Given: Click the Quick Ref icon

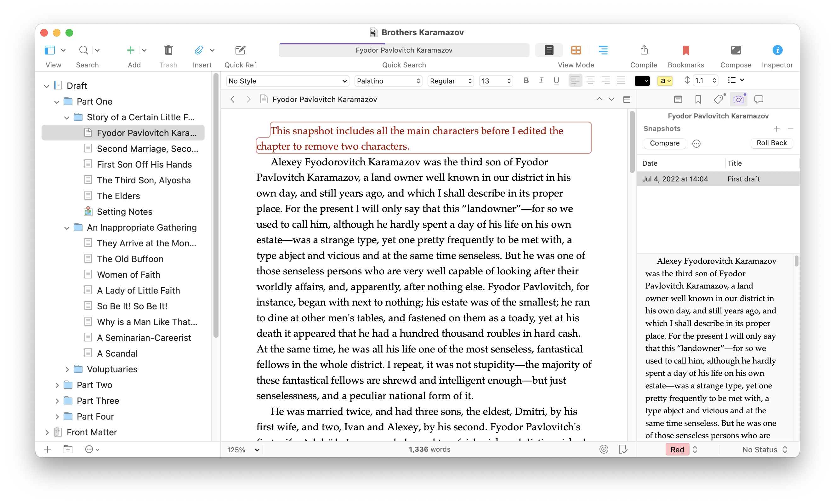Looking at the screenshot, I should click(x=240, y=50).
